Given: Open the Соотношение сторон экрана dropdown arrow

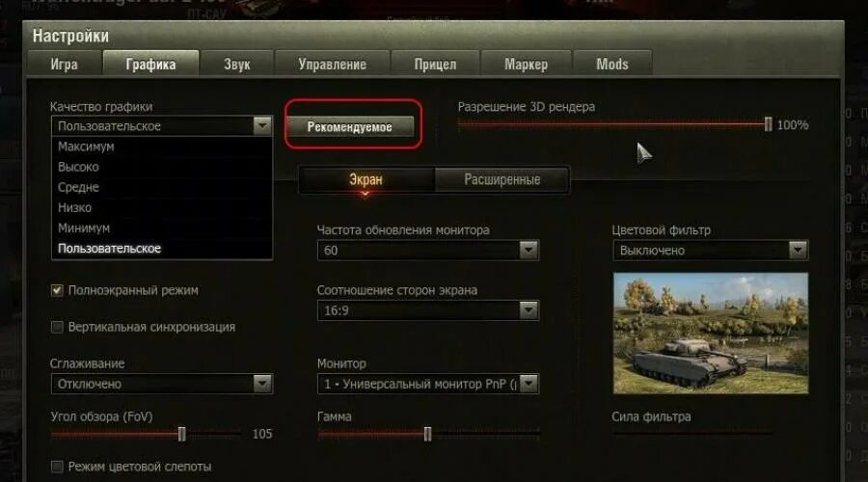Looking at the screenshot, I should point(529,310).
